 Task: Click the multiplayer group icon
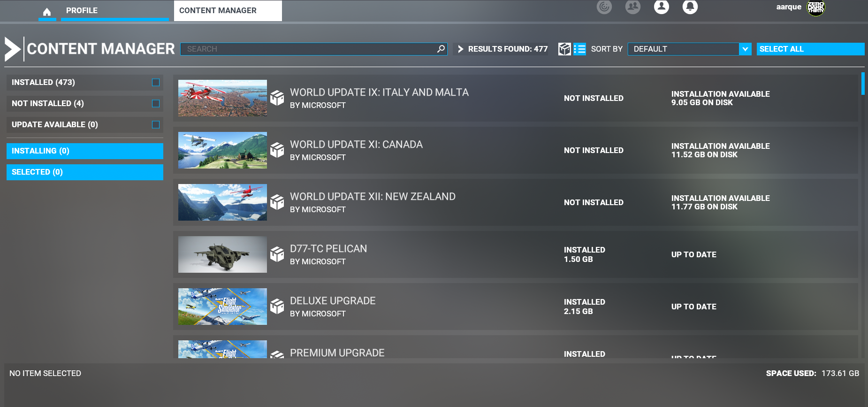click(x=632, y=7)
